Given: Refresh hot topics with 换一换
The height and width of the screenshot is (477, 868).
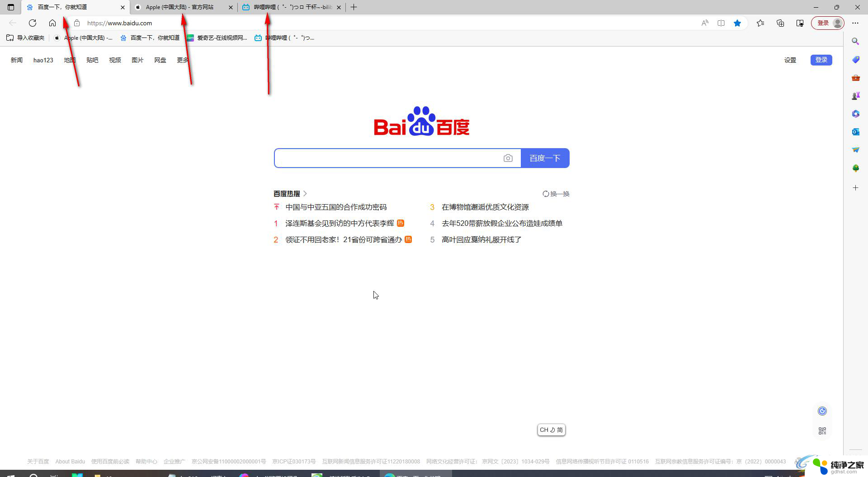Looking at the screenshot, I should coord(556,194).
